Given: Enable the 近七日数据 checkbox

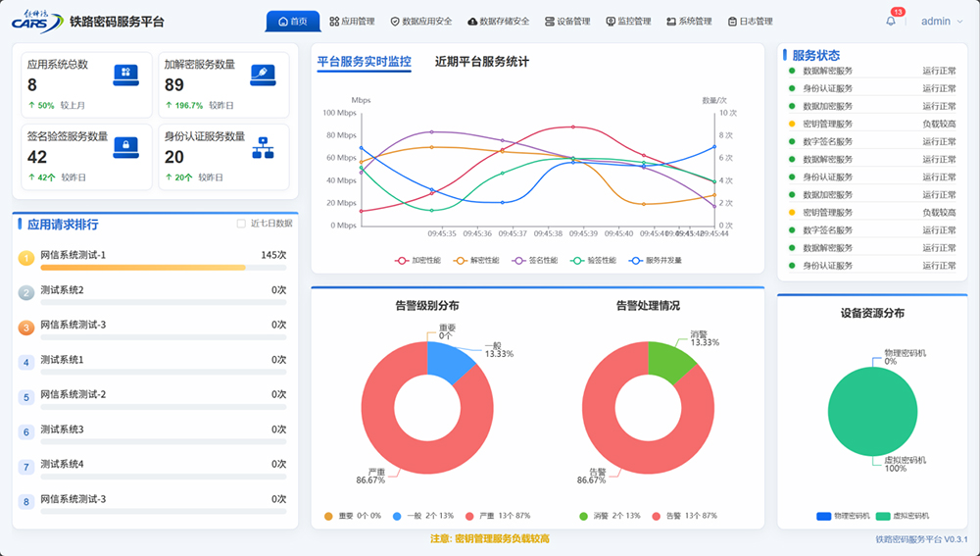Looking at the screenshot, I should point(241,224).
